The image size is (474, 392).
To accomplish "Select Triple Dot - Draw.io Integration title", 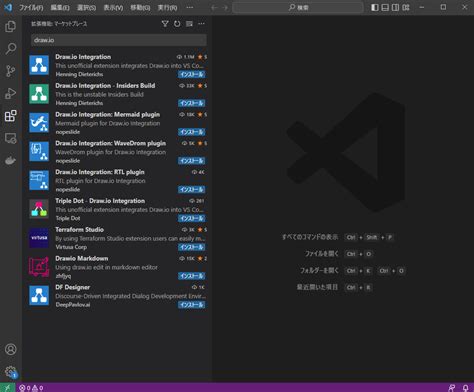I will (x=100, y=201).
